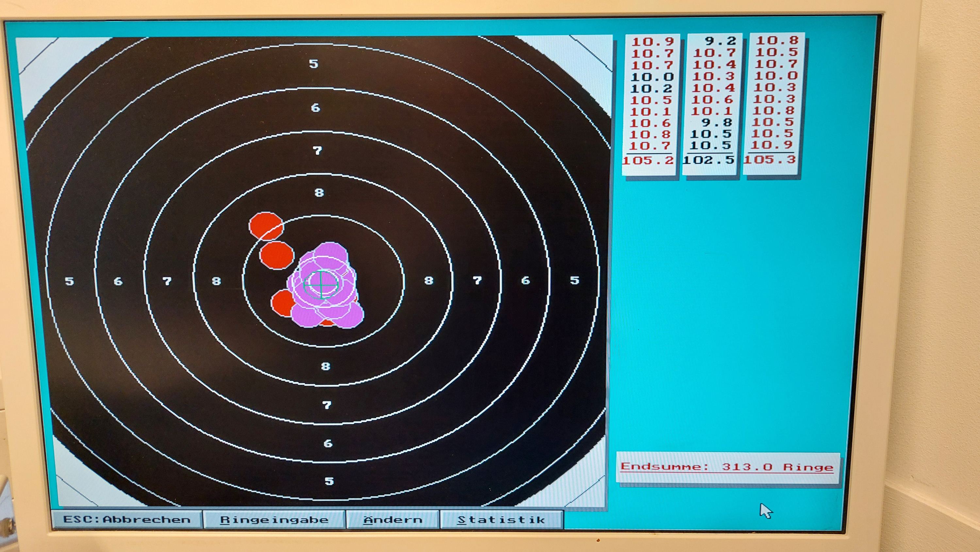Click the 102.5 second series total
Screen dimensions: 980x552
(x=708, y=160)
